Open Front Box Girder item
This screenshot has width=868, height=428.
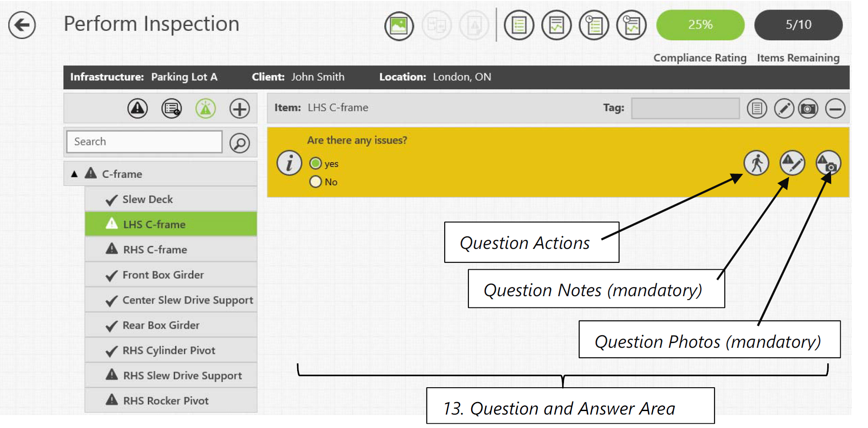(x=163, y=275)
